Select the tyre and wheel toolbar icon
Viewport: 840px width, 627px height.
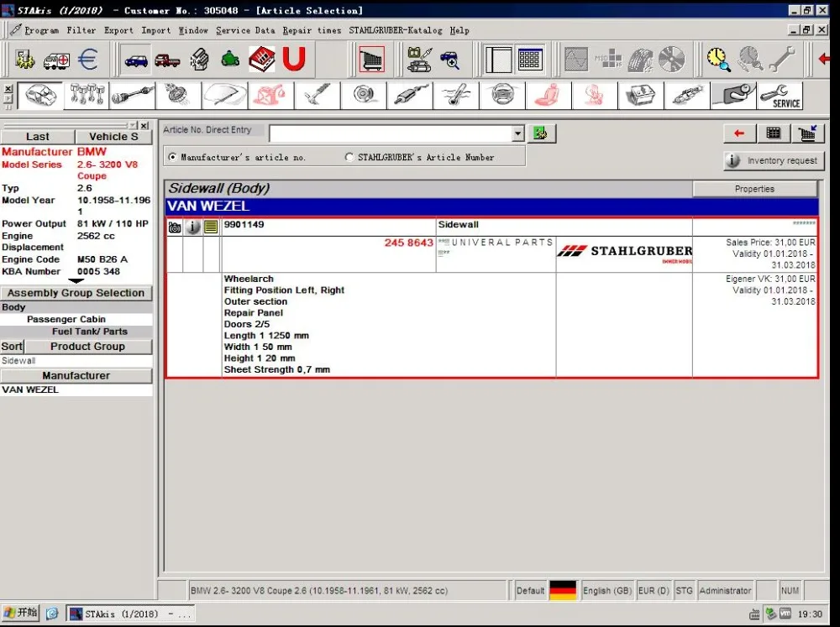coord(640,59)
